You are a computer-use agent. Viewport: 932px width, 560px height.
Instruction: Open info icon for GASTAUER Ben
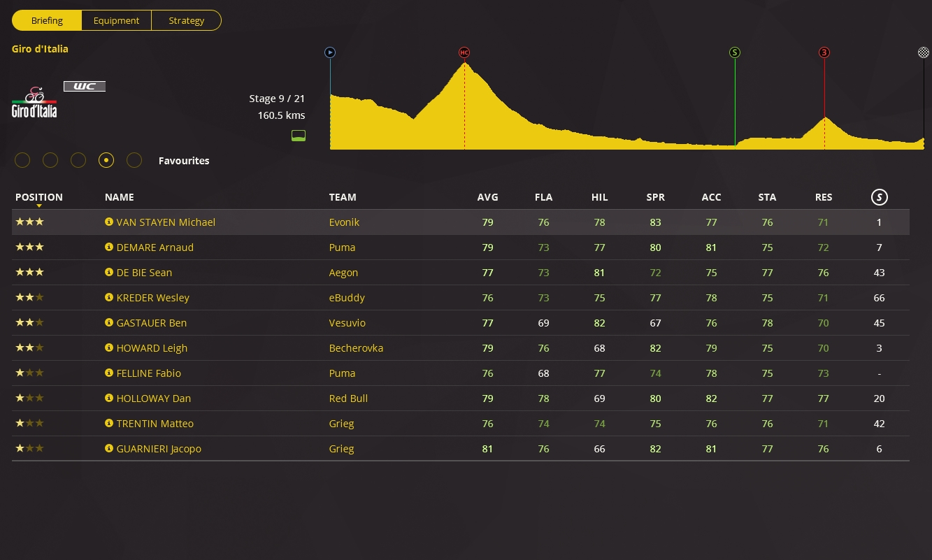coord(109,322)
